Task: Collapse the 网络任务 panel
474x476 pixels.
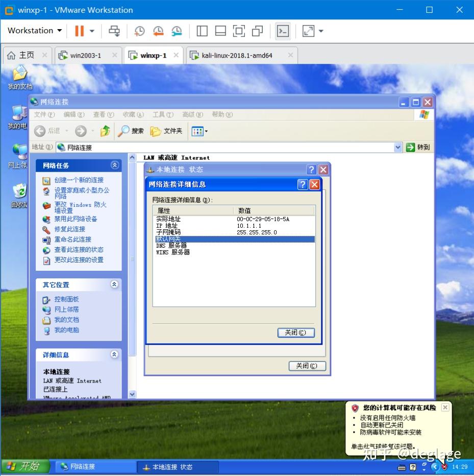Action: pyautogui.click(x=114, y=165)
